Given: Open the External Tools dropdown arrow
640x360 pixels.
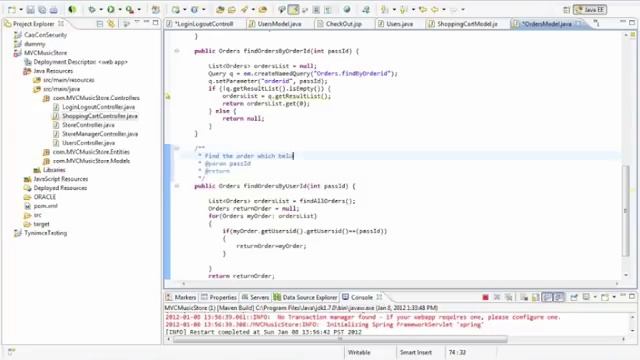Looking at the screenshot, I should coord(139,9).
